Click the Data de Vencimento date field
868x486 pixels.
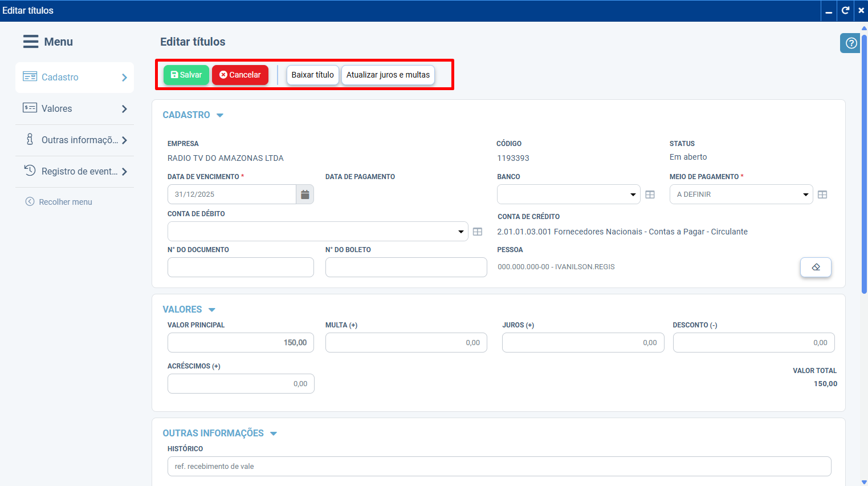pyautogui.click(x=232, y=195)
